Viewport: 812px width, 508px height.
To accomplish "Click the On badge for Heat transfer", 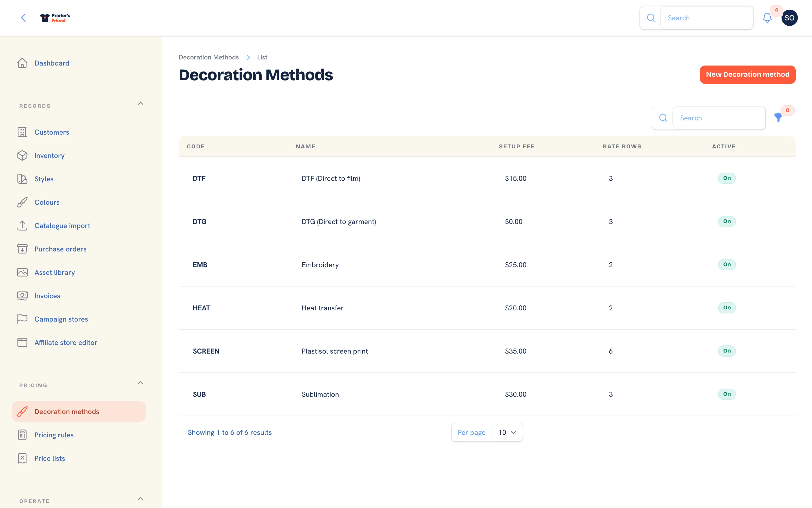I will click(x=727, y=307).
